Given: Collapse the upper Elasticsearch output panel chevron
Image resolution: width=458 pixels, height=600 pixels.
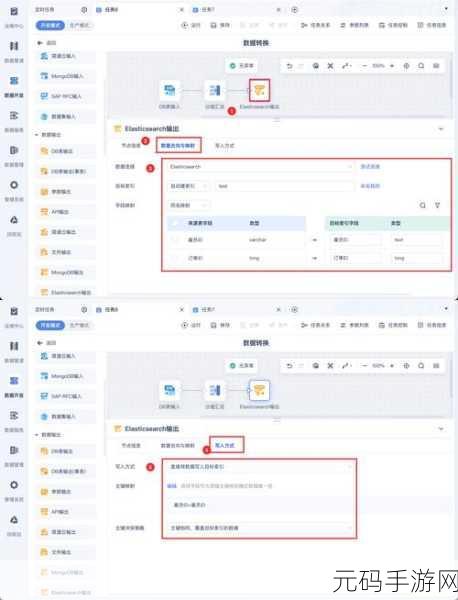Looking at the screenshot, I should (441, 129).
